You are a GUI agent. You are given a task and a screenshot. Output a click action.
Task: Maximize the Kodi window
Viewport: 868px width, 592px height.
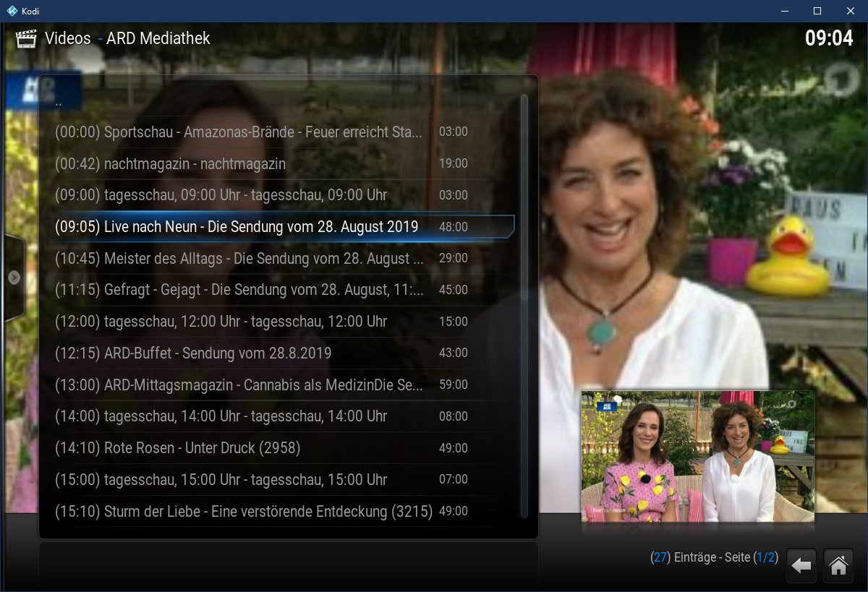(x=817, y=11)
